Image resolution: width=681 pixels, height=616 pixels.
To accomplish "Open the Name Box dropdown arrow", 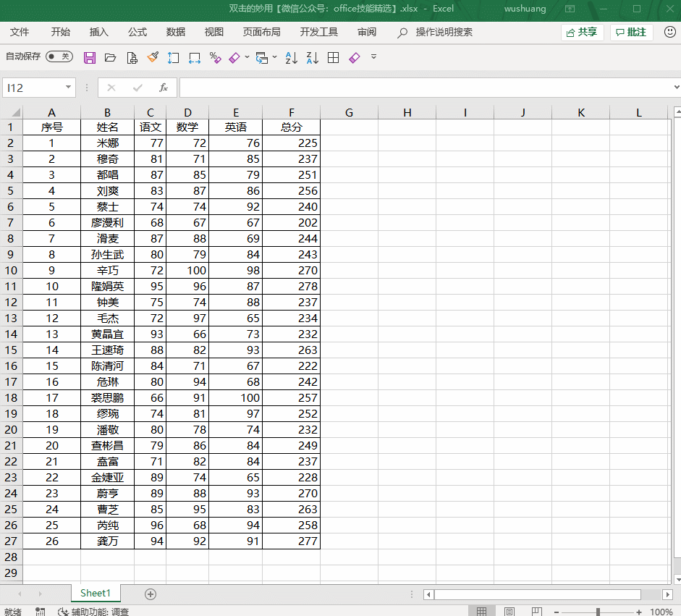I will coord(69,88).
